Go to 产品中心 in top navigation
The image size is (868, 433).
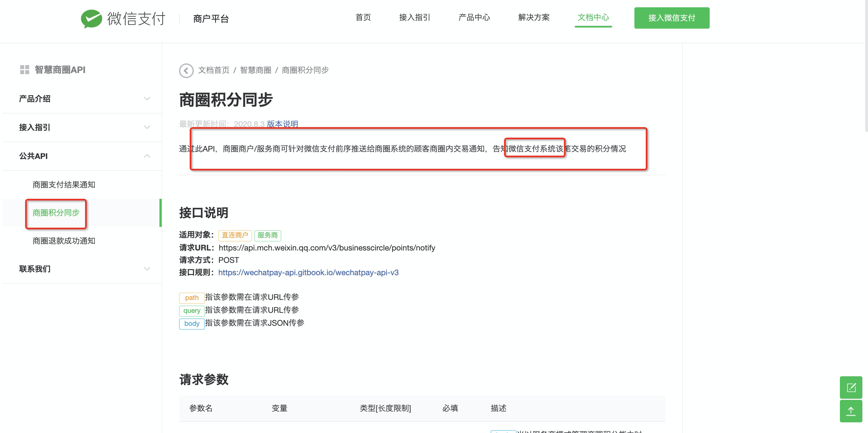[474, 17]
